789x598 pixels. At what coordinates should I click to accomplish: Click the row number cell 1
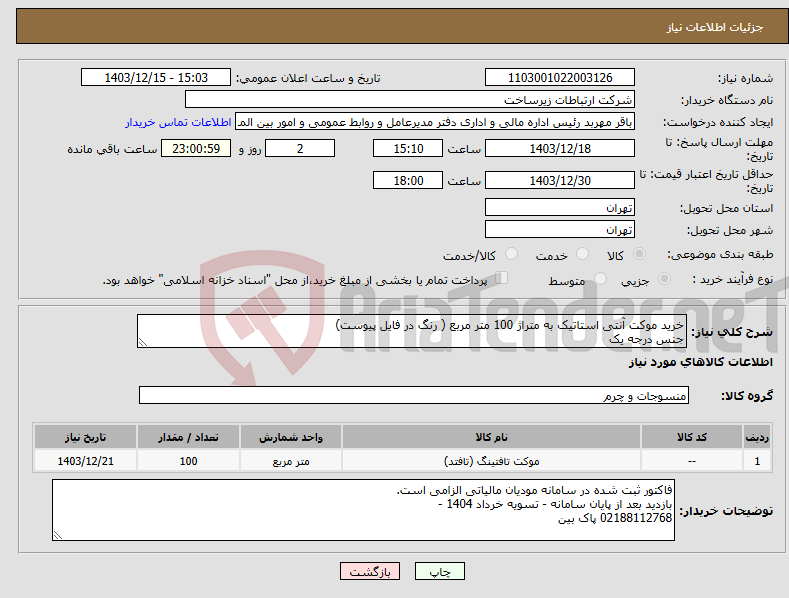(757, 461)
